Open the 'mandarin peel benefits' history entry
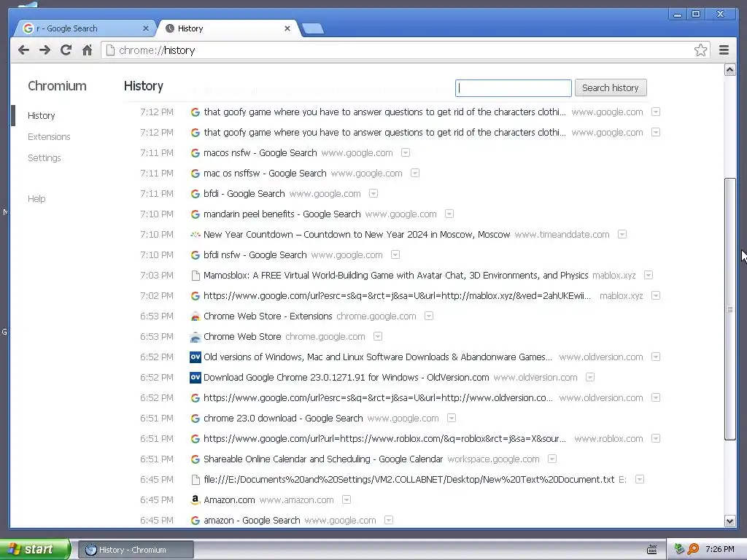Image resolution: width=747 pixels, height=560 pixels. coord(282,214)
